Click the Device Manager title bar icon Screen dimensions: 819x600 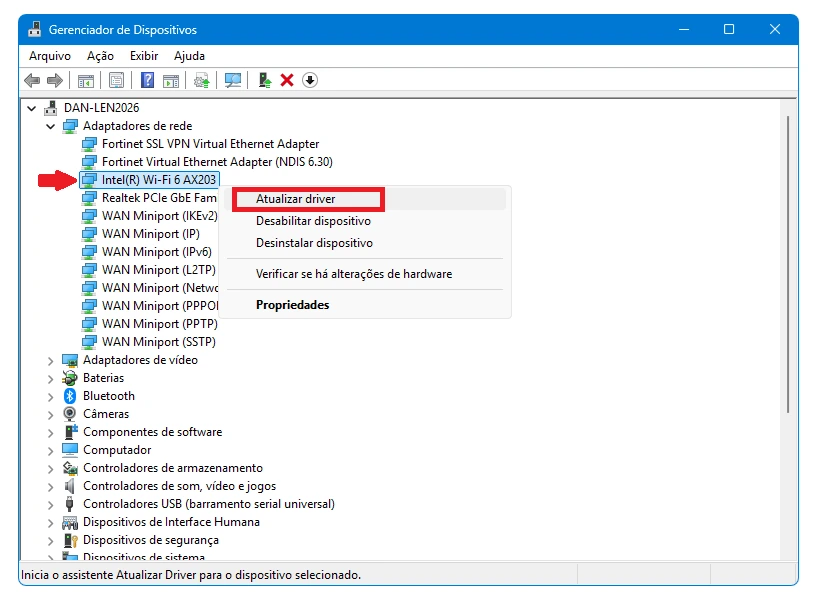34,29
